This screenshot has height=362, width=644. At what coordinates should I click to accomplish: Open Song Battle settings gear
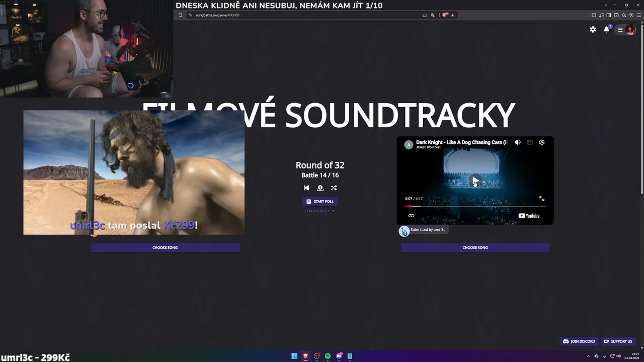[593, 30]
